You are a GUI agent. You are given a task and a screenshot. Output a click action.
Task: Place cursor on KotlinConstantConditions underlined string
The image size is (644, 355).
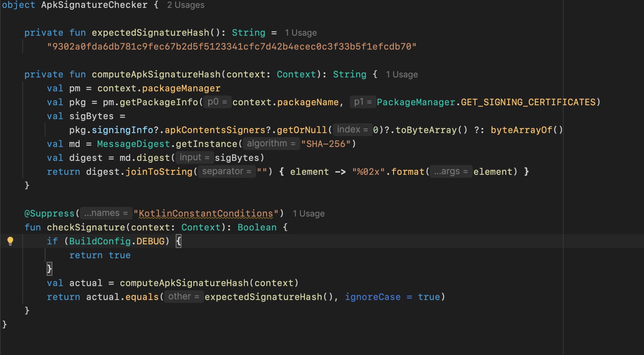click(x=206, y=214)
